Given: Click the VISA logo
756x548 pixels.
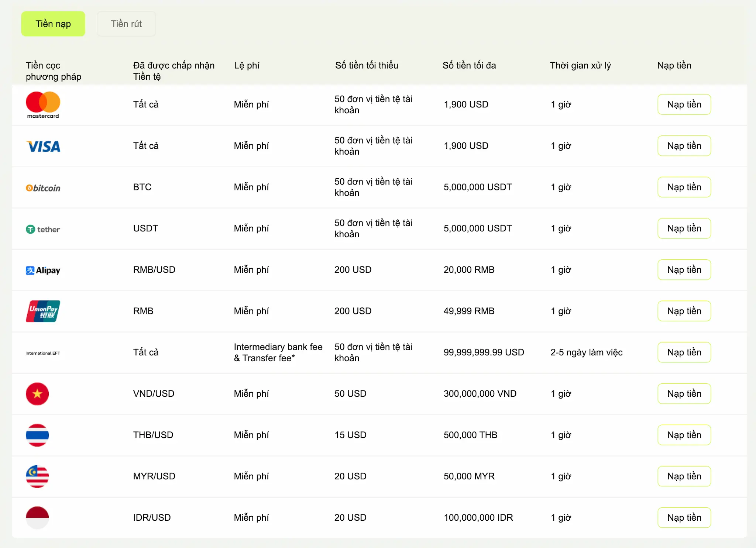Looking at the screenshot, I should pos(43,147).
